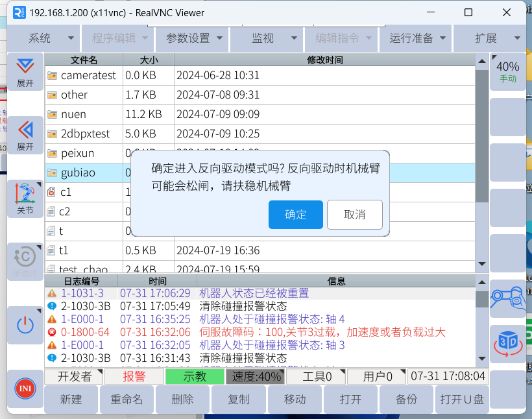The height and width of the screenshot is (419, 532).
Task: Open the 3D view icon
Action: point(507,343)
